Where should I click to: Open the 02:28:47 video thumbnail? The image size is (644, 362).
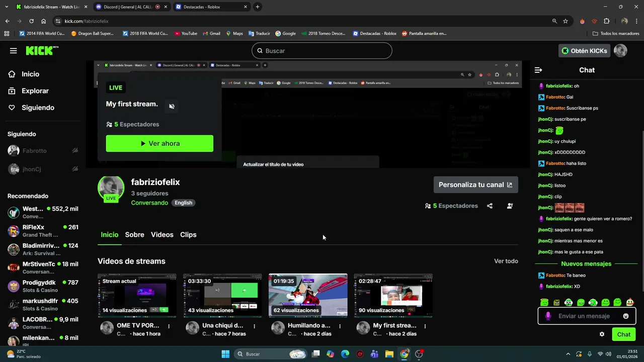pyautogui.click(x=393, y=296)
